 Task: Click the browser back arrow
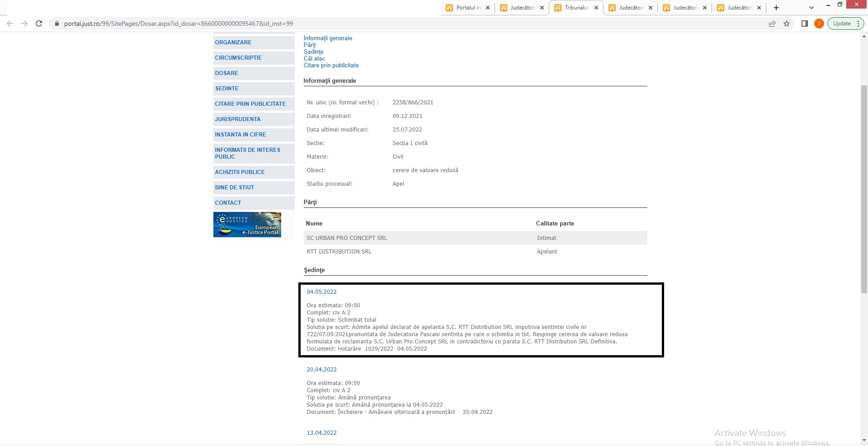10,23
